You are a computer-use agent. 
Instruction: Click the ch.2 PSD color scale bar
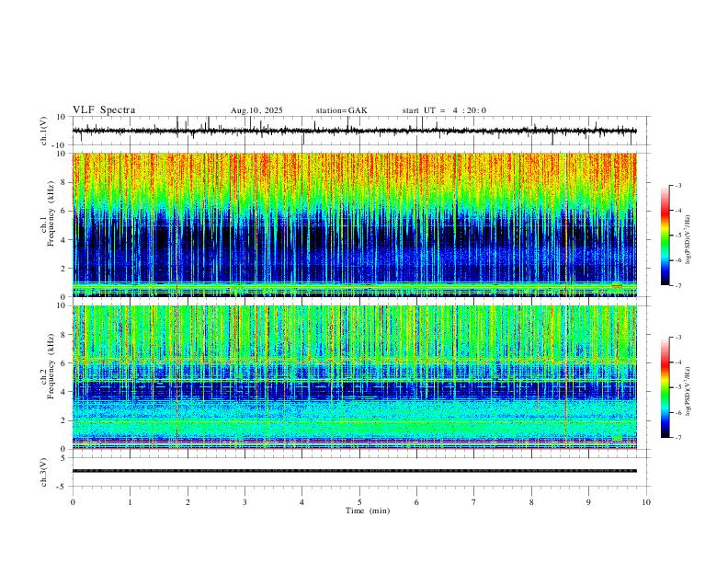point(665,387)
